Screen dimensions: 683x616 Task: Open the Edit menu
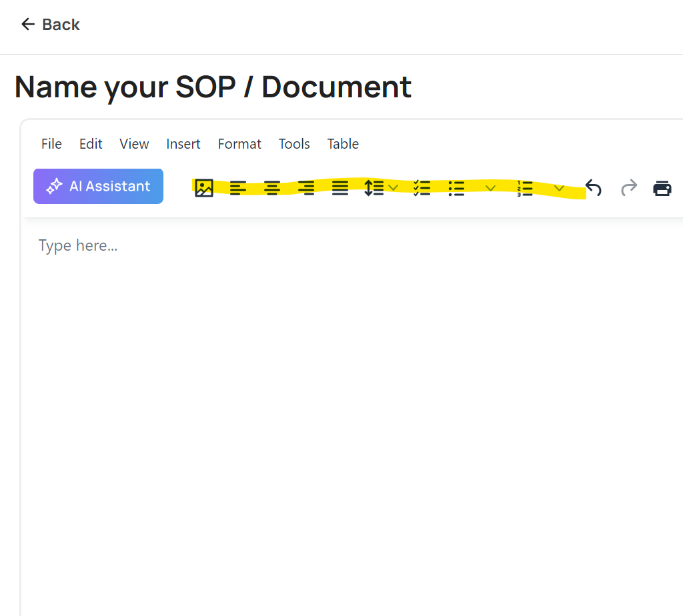[x=91, y=143]
